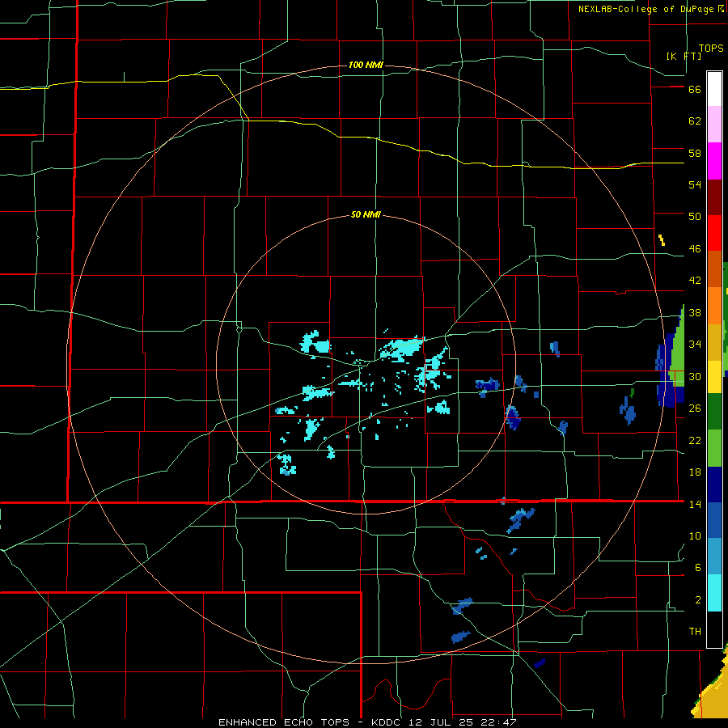This screenshot has height=728, width=728.
Task: Click the navy blue legend swatch
Action: 714,485
